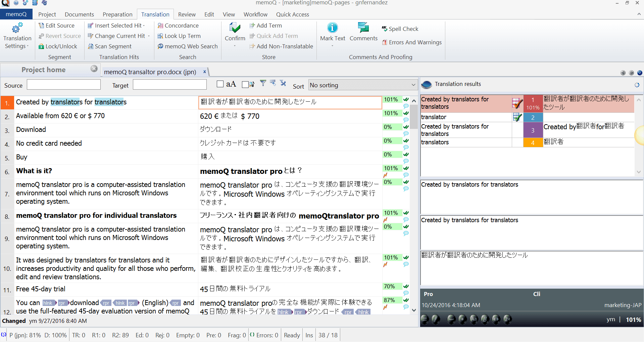Click the Mark Text info icon
This screenshot has height=342, width=644.
(x=332, y=28)
